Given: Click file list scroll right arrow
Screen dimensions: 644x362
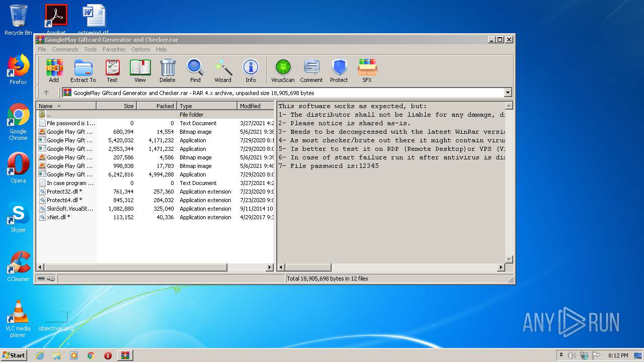Looking at the screenshot, I should [x=270, y=267].
